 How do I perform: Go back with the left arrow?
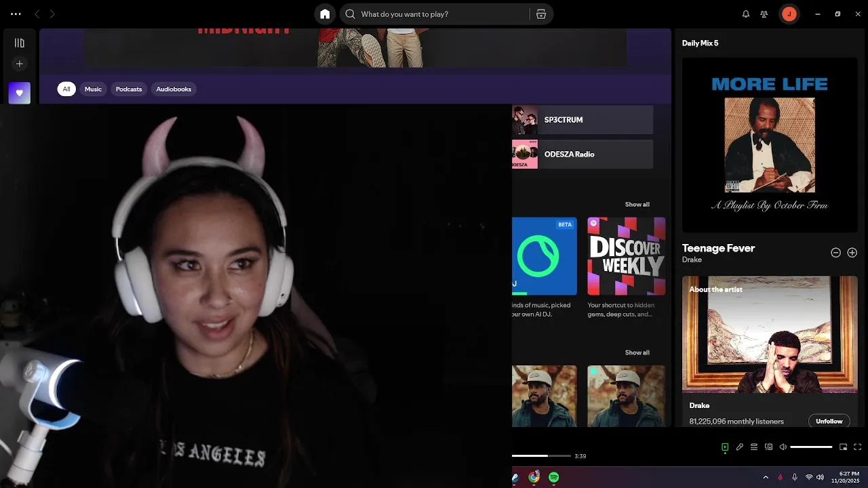click(x=37, y=14)
